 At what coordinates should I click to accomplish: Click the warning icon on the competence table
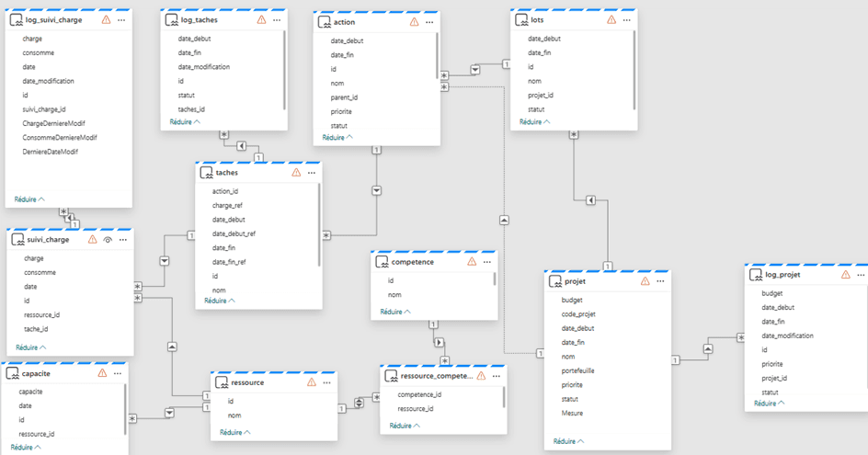pyautogui.click(x=472, y=261)
